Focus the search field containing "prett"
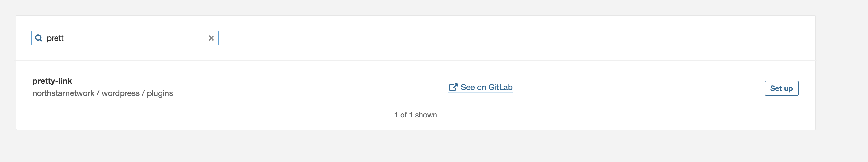The width and height of the screenshot is (868, 162). pyautogui.click(x=125, y=38)
